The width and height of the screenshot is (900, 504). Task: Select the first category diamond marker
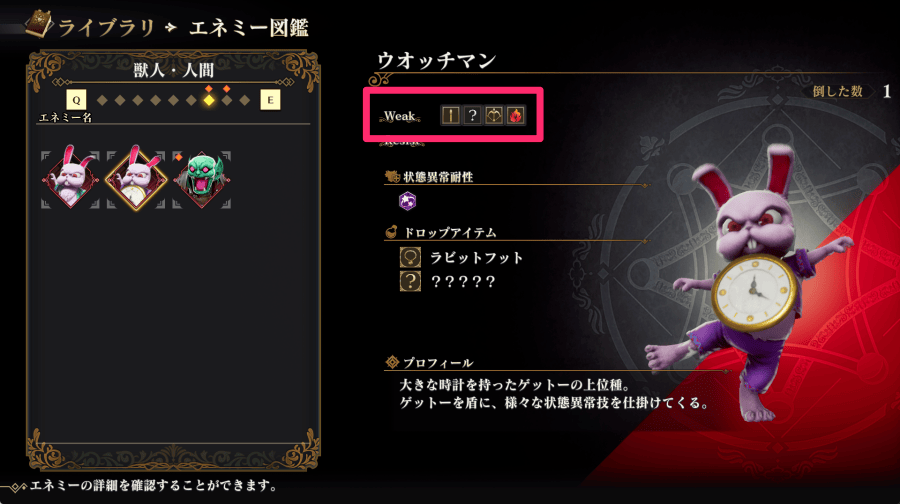102,100
